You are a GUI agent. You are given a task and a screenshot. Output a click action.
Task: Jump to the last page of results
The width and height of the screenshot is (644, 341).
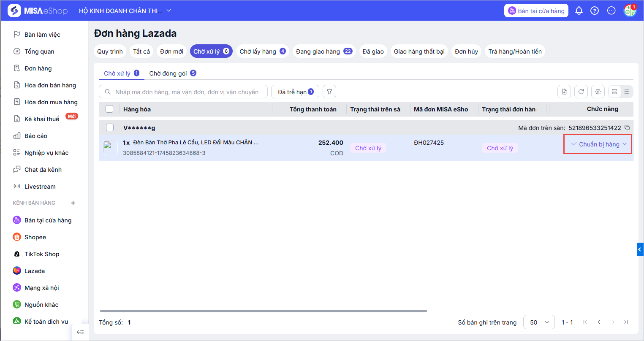click(626, 322)
